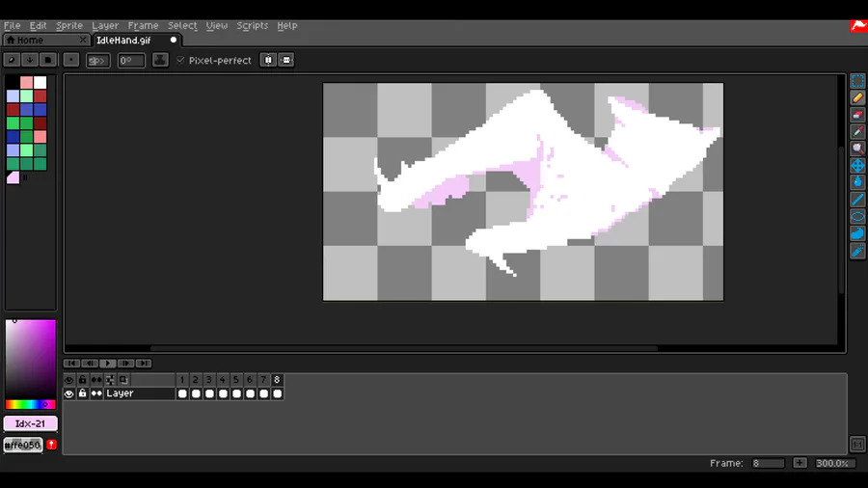This screenshot has height=488, width=868.
Task: Play the animation
Action: (107, 363)
